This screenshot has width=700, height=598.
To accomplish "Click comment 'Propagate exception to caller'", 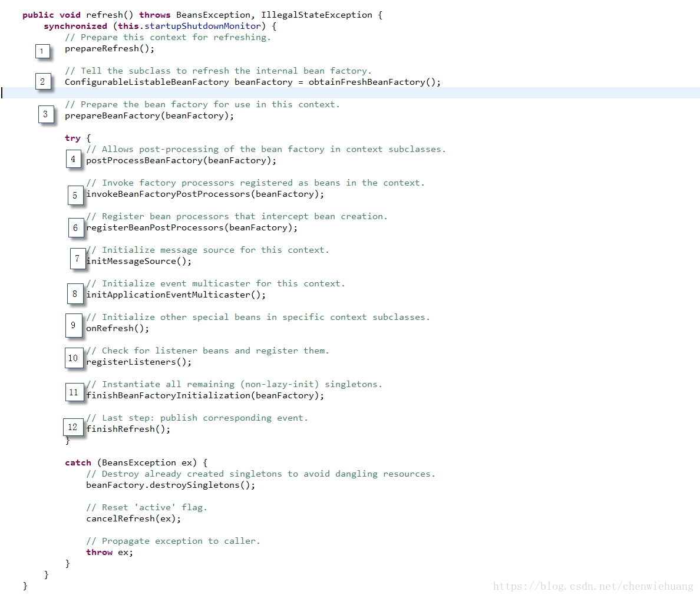I will pos(173,541).
